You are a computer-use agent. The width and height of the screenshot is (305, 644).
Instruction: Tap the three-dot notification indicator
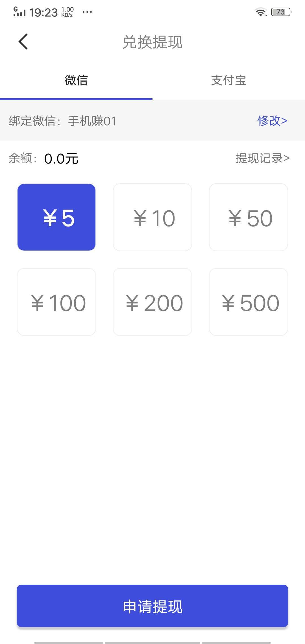87,12
